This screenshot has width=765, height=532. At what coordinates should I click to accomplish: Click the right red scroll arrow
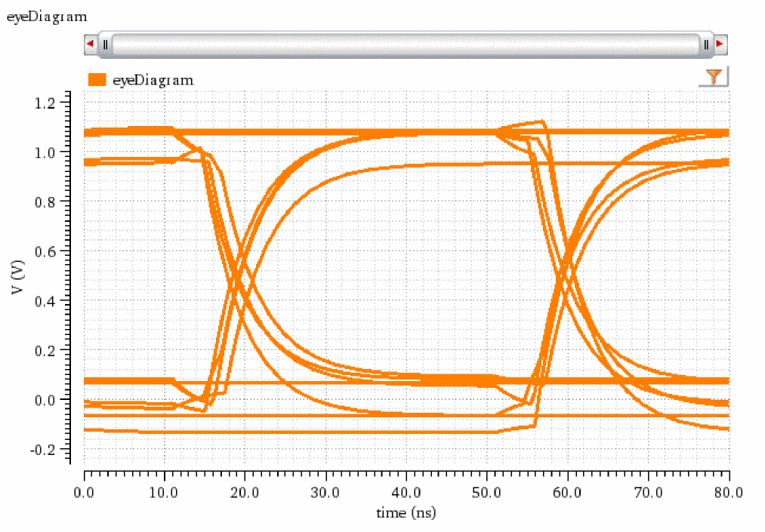tap(720, 45)
